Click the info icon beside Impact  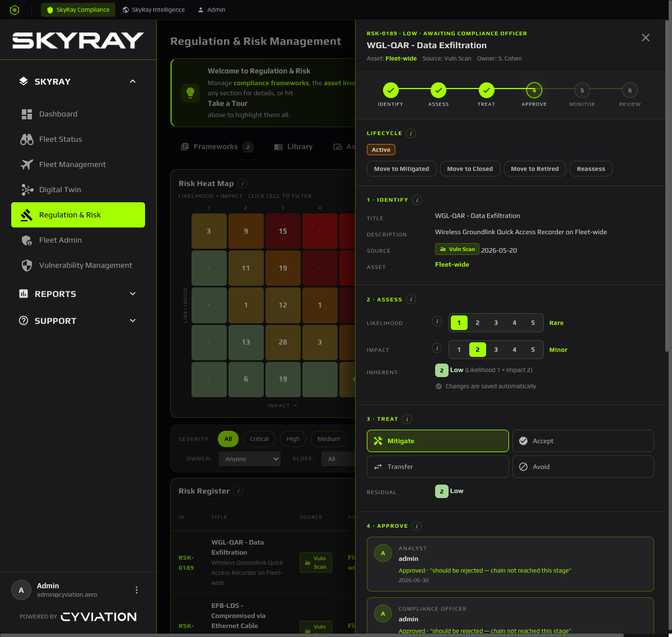(x=437, y=348)
